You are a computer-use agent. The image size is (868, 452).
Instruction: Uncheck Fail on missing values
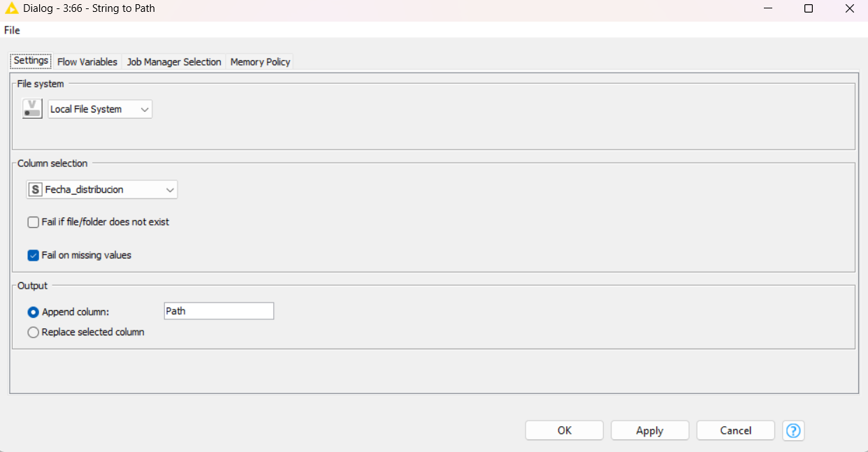tap(34, 256)
